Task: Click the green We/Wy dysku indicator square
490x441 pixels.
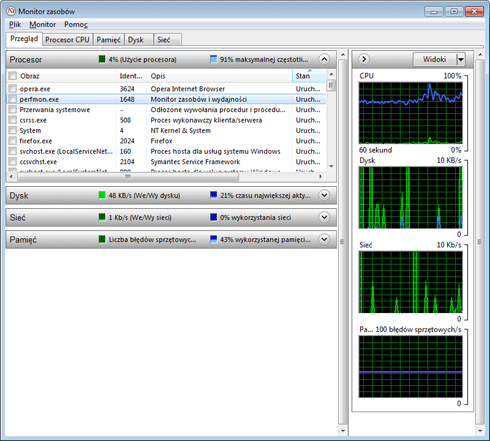Action: point(102,195)
